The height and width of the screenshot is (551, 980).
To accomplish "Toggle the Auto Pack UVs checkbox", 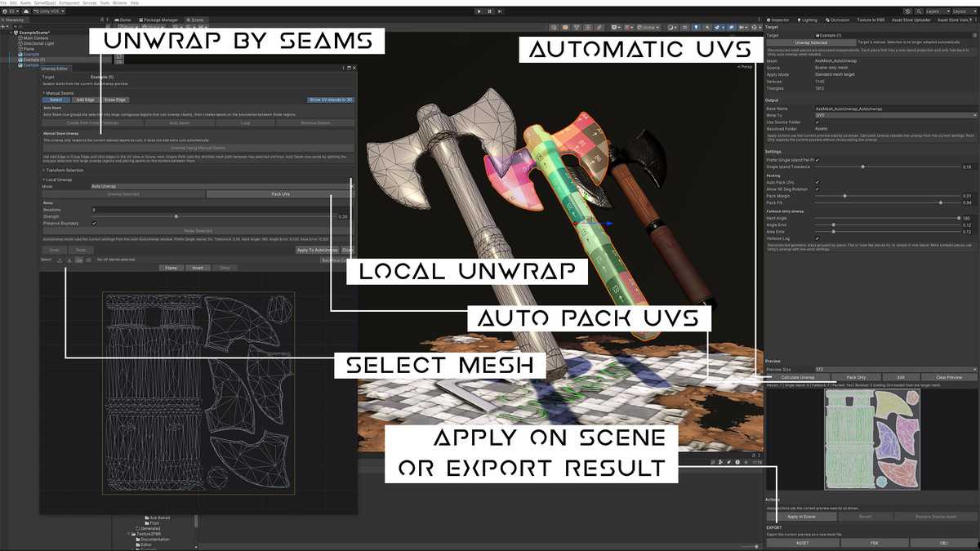I will pos(817,183).
